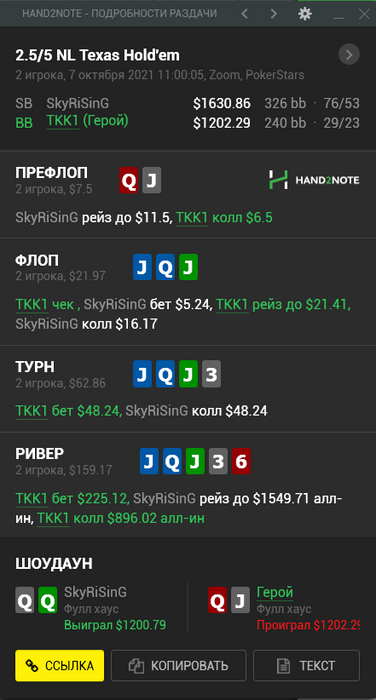Click the Герой link in showdown
This screenshot has width=376, height=700.
pos(275,592)
